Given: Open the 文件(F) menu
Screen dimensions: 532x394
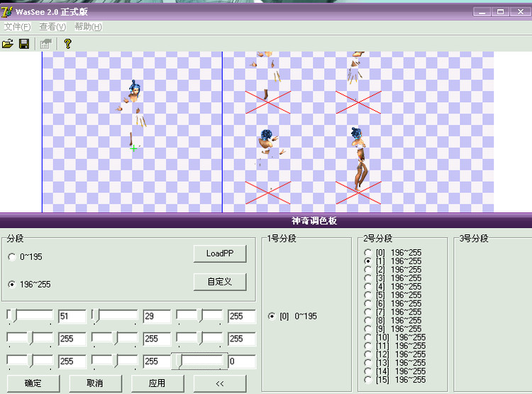Looking at the screenshot, I should tap(17, 27).
